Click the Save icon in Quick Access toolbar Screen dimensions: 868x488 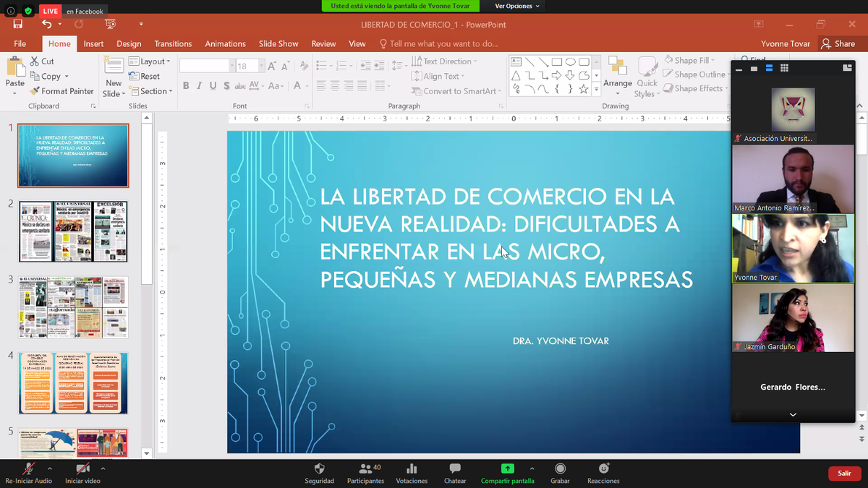(18, 24)
